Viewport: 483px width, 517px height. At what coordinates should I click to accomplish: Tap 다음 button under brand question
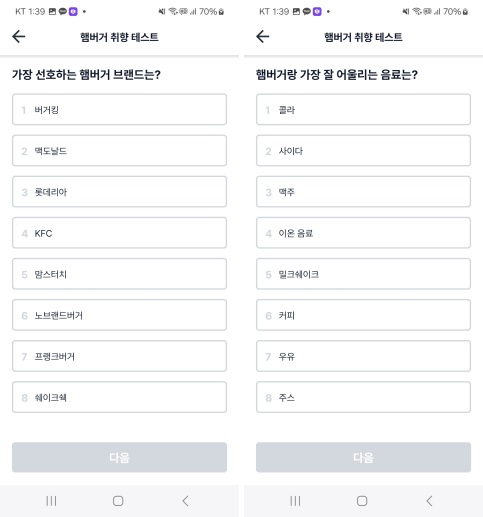119,457
